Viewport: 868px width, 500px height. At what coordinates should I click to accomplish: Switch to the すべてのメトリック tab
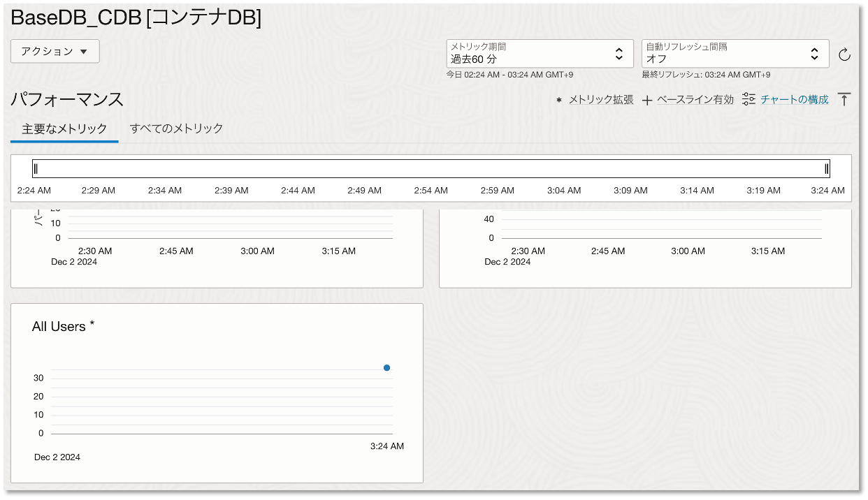177,128
